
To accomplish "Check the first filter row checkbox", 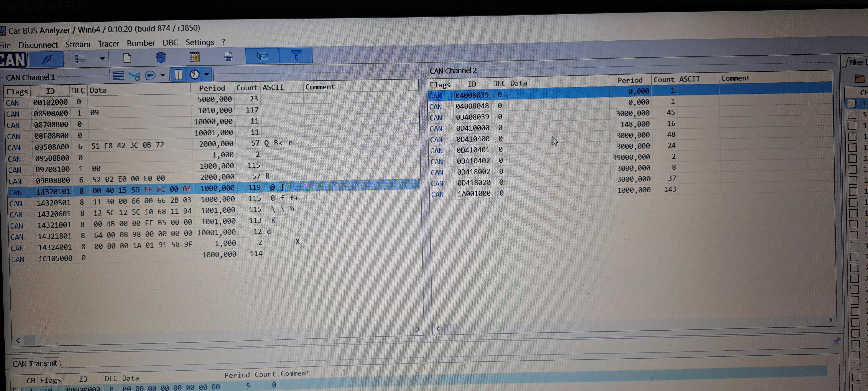I will click(852, 104).
